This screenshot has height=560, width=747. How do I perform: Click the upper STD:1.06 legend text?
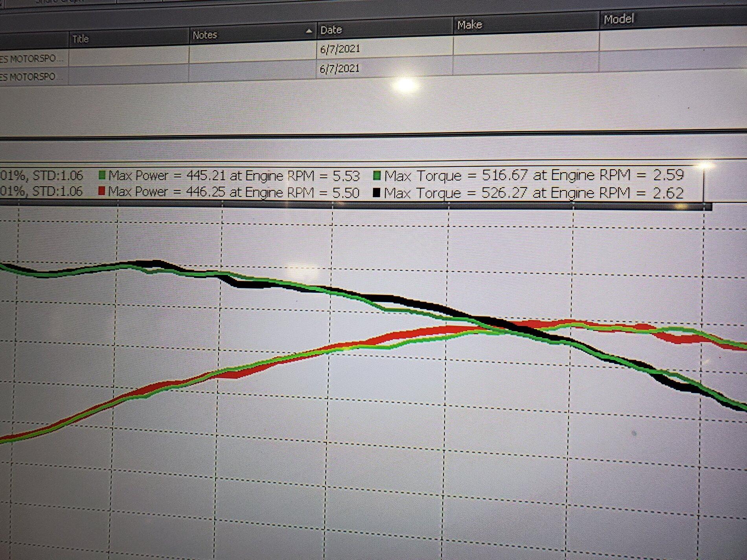[x=58, y=175]
